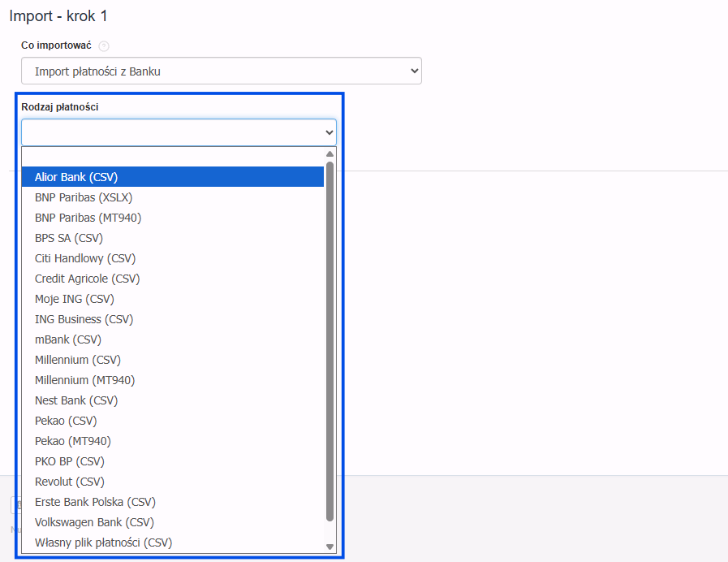Choose 'BNP Paribas (XSLX)' option
The width and height of the screenshot is (728, 562).
coord(173,197)
